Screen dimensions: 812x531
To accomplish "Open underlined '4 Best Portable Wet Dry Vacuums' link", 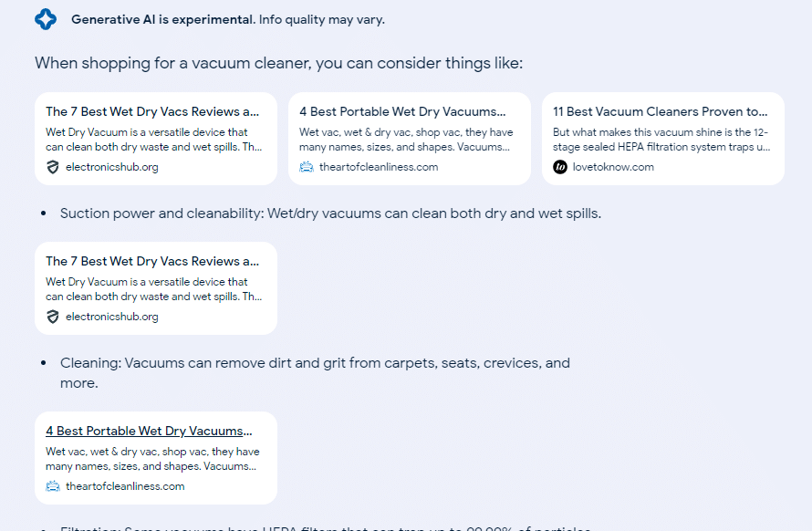I will (x=149, y=431).
